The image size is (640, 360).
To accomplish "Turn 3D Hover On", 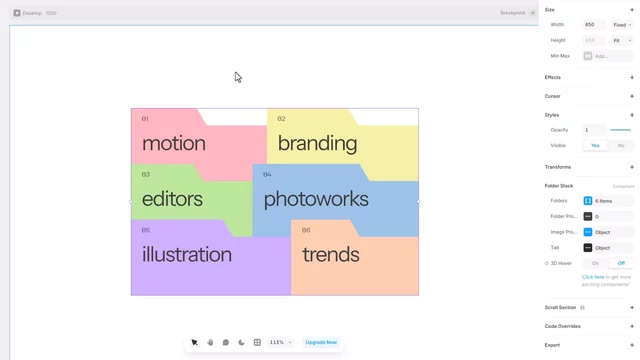I will 595,263.
